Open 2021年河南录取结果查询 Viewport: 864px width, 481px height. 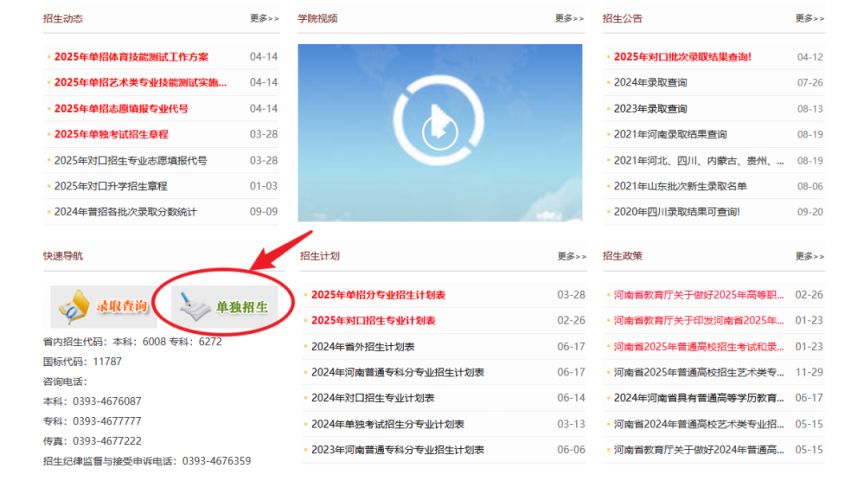coord(670,134)
